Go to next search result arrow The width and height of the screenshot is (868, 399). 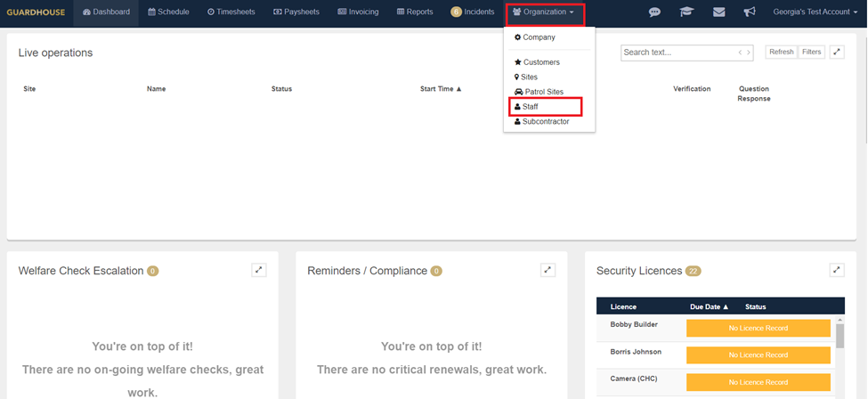pos(749,53)
